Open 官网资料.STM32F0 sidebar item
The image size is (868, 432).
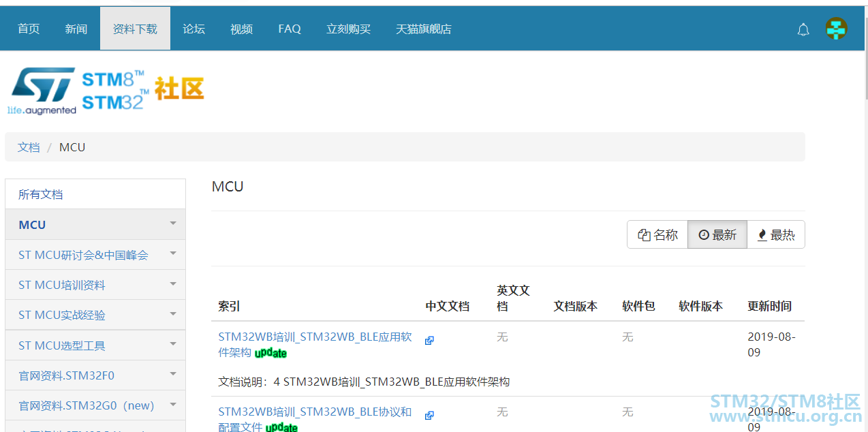(x=95, y=375)
